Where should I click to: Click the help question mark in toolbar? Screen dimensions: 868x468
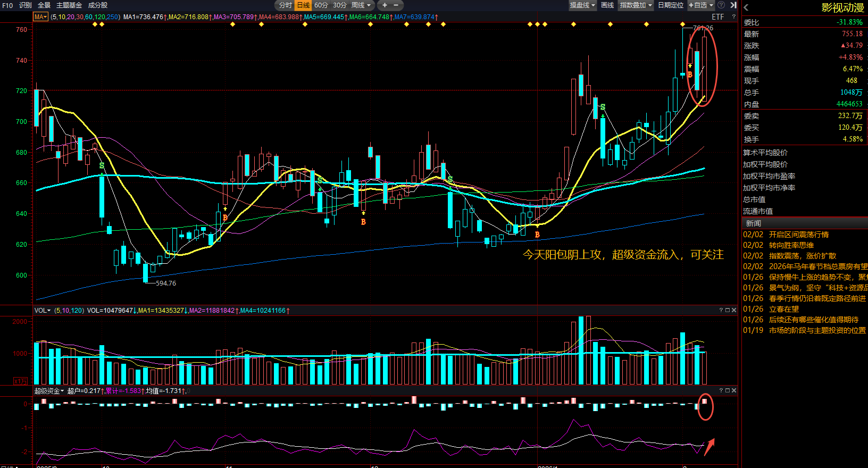[x=721, y=5]
